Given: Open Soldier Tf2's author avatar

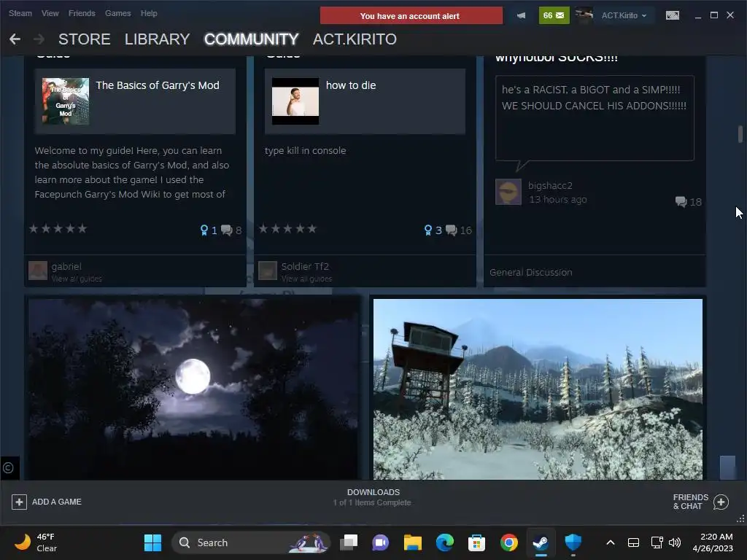Looking at the screenshot, I should pyautogui.click(x=268, y=271).
